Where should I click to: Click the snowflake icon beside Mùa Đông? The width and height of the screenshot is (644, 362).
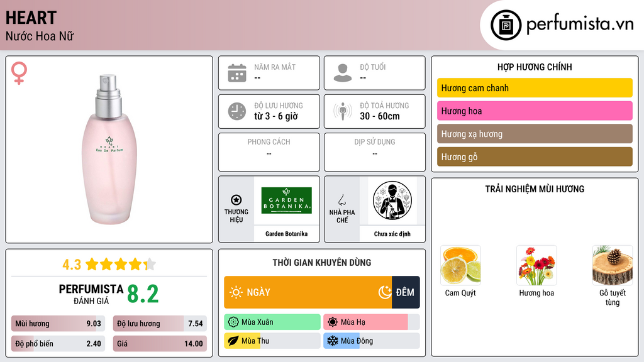click(x=333, y=341)
